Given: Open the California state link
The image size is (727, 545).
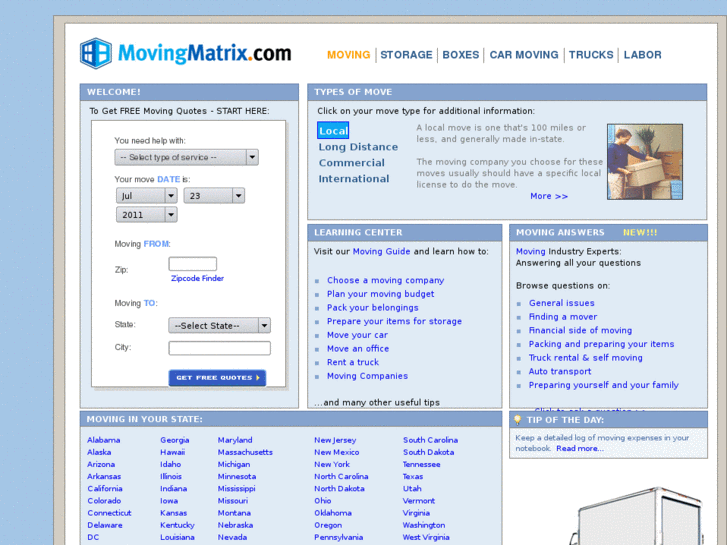Looking at the screenshot, I should coord(105,489).
